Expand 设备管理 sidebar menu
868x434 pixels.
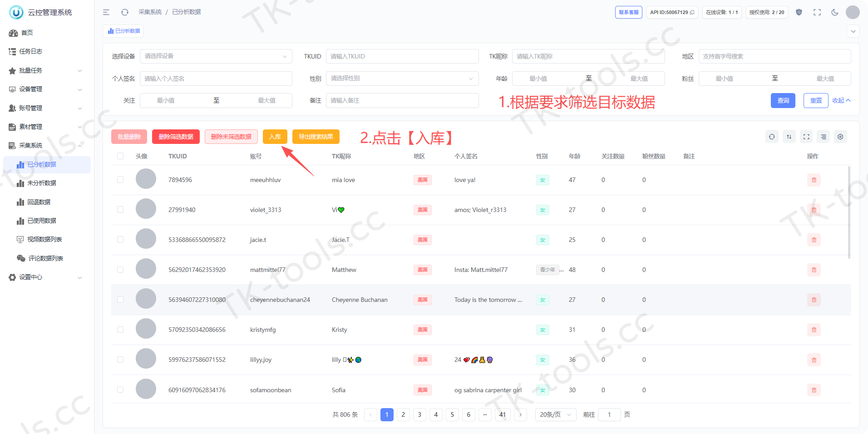[x=47, y=89]
